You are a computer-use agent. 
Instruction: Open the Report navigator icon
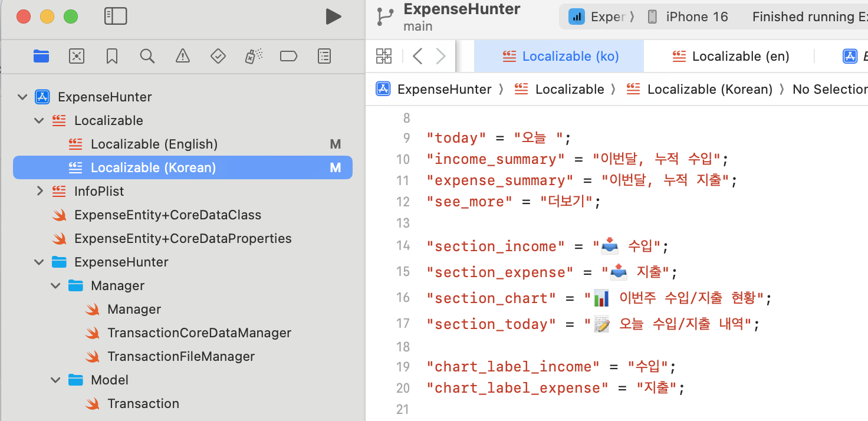point(324,56)
